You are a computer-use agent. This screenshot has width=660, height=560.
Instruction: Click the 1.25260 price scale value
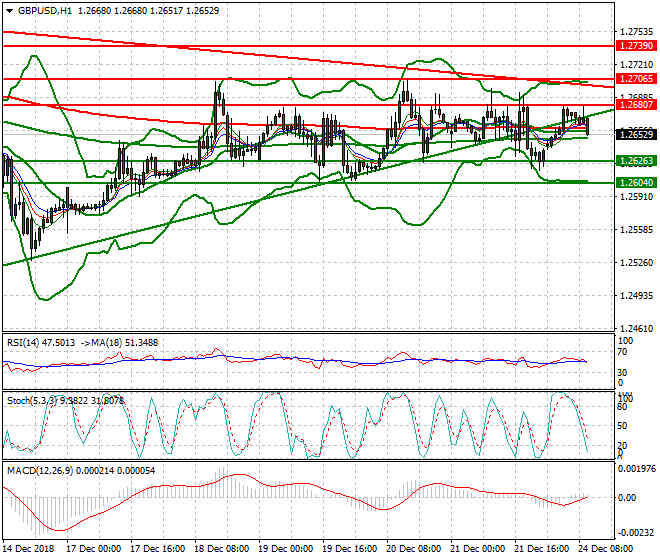point(636,263)
